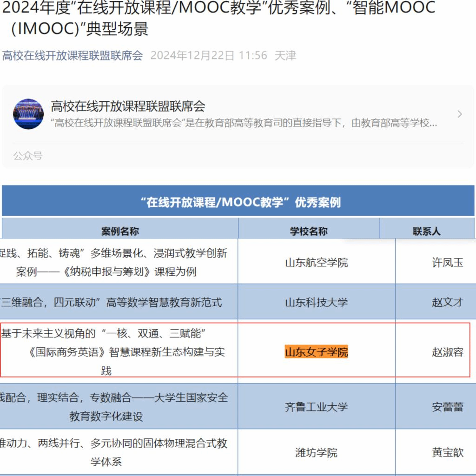Click the 学校名称 column header
Image resolution: width=476 pixels, height=476 pixels.
click(309, 231)
